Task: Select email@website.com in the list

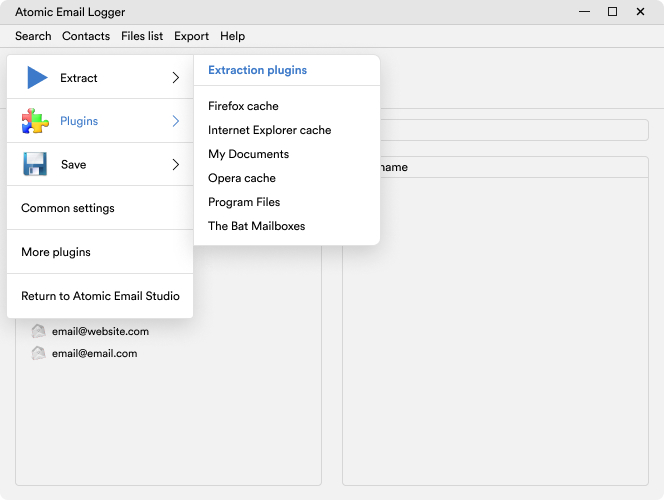Action: coord(100,331)
